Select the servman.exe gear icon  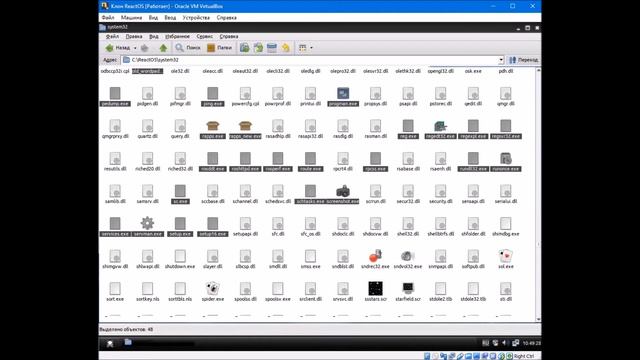click(147, 223)
